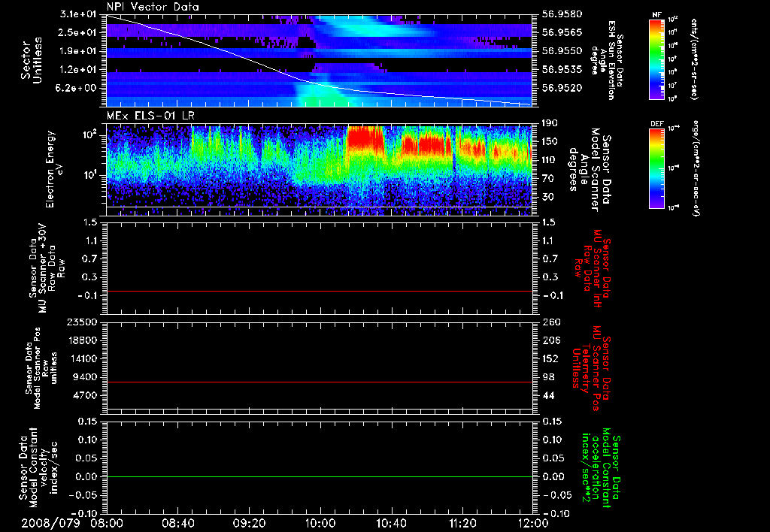Click the '10:40' time axis label
This screenshot has width=770, height=532.
point(391,523)
